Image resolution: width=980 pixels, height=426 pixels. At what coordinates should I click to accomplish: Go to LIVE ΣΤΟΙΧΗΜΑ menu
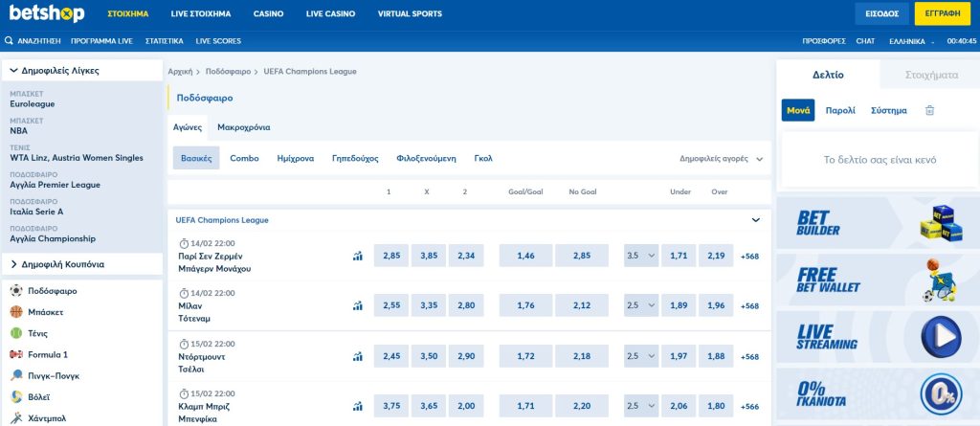click(201, 13)
